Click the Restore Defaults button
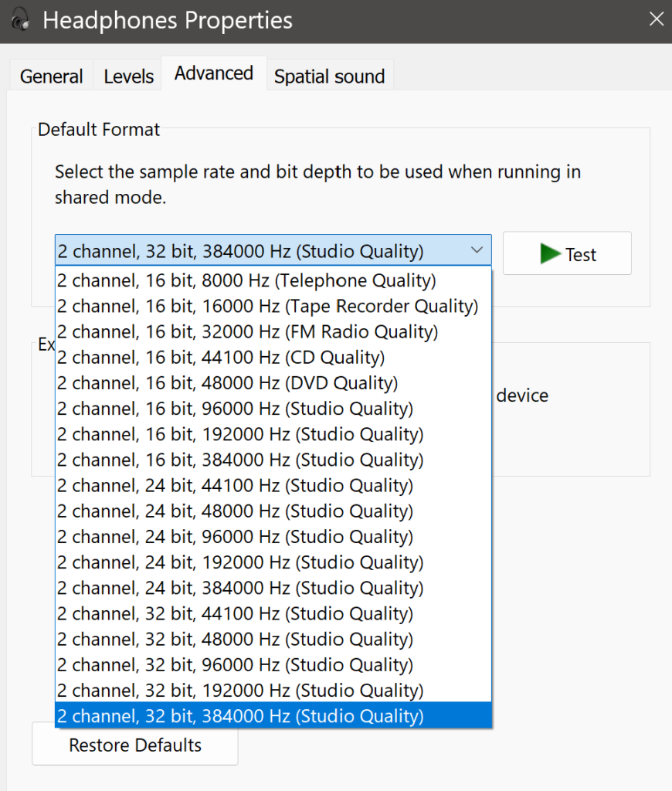Screen dimensions: 672x791 click(135, 745)
